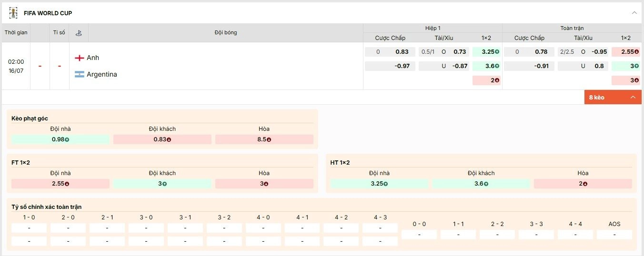Click the FIFA World Cup trophy logo

[x=13, y=13]
